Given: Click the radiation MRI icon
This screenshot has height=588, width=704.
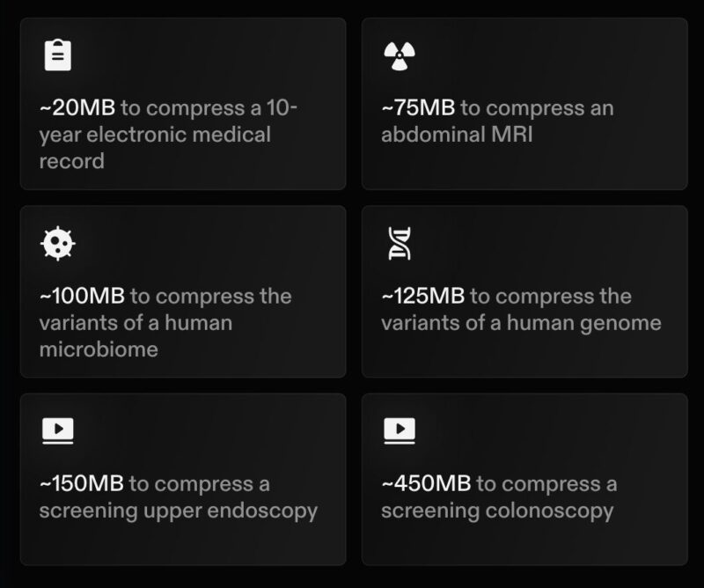Looking at the screenshot, I should [400, 56].
